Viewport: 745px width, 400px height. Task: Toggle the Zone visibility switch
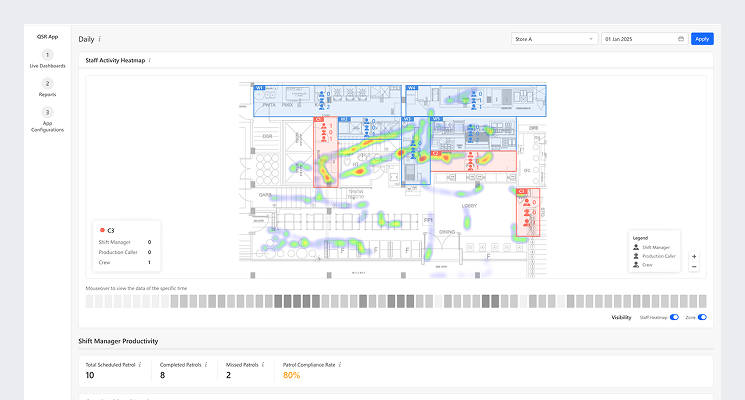pyautogui.click(x=702, y=317)
